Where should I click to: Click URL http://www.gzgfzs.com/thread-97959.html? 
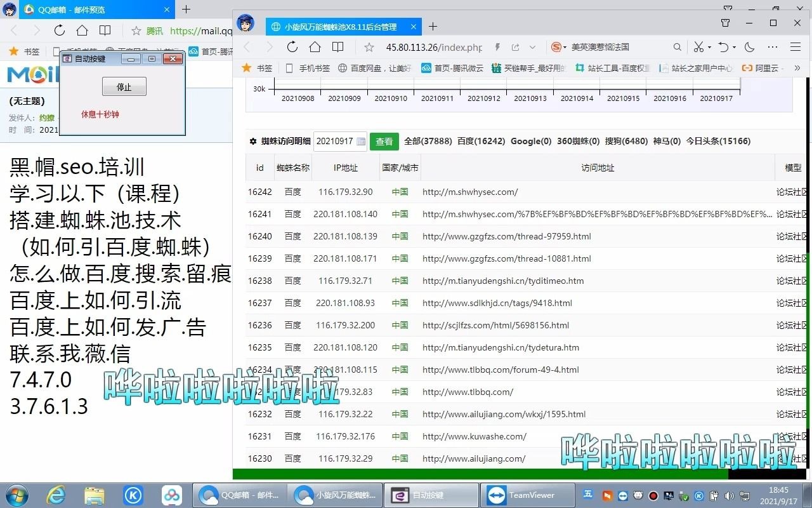[507, 236]
